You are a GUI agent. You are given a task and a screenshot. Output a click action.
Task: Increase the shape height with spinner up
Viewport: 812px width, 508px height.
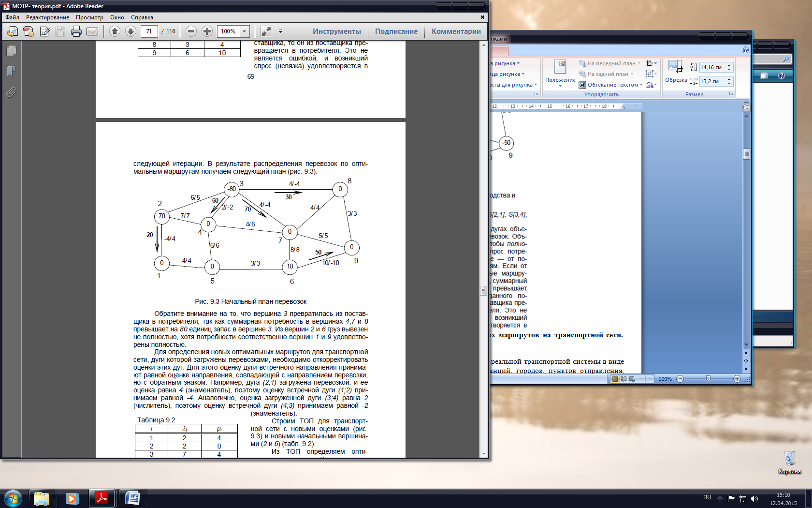729,65
